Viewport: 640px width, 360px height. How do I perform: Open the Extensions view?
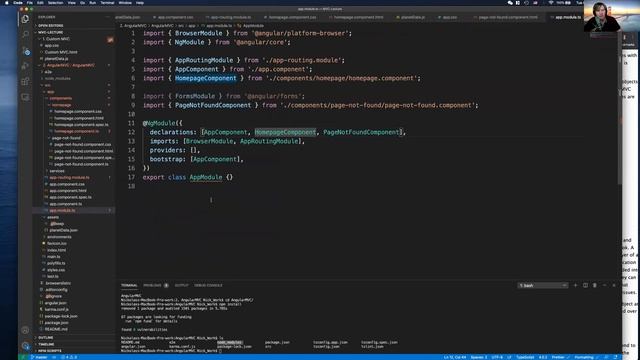[25, 81]
